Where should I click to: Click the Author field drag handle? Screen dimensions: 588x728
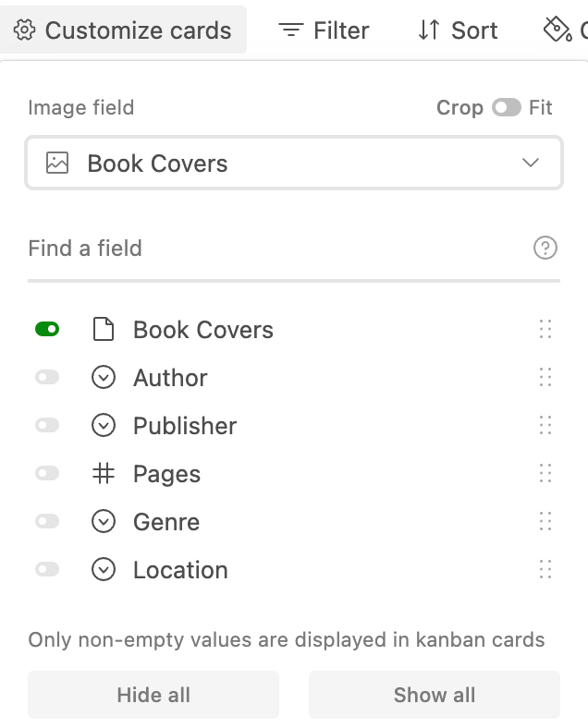[545, 378]
